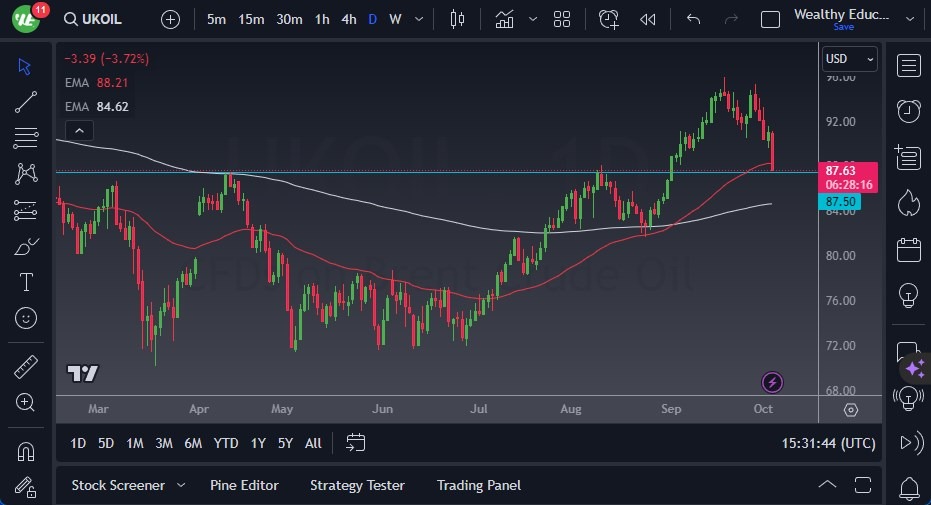Click the Zoom In magnifier tool
Viewport: 931px width, 505px height.
(x=27, y=402)
